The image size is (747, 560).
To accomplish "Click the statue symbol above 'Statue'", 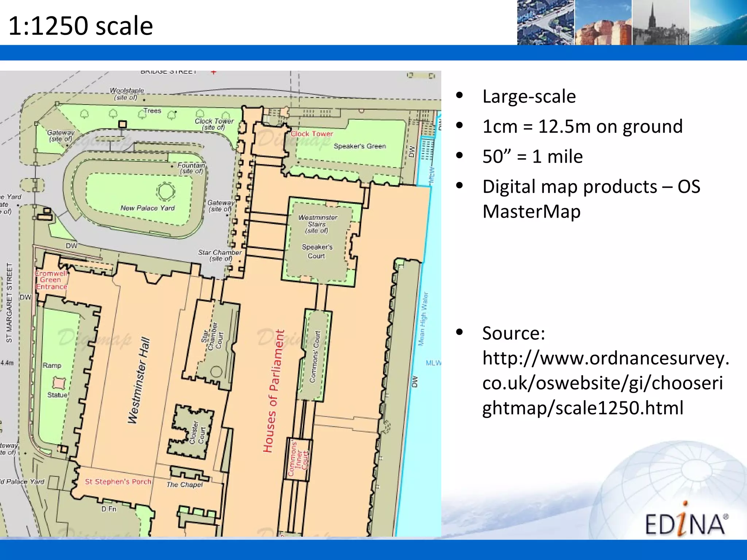I will [x=59, y=383].
